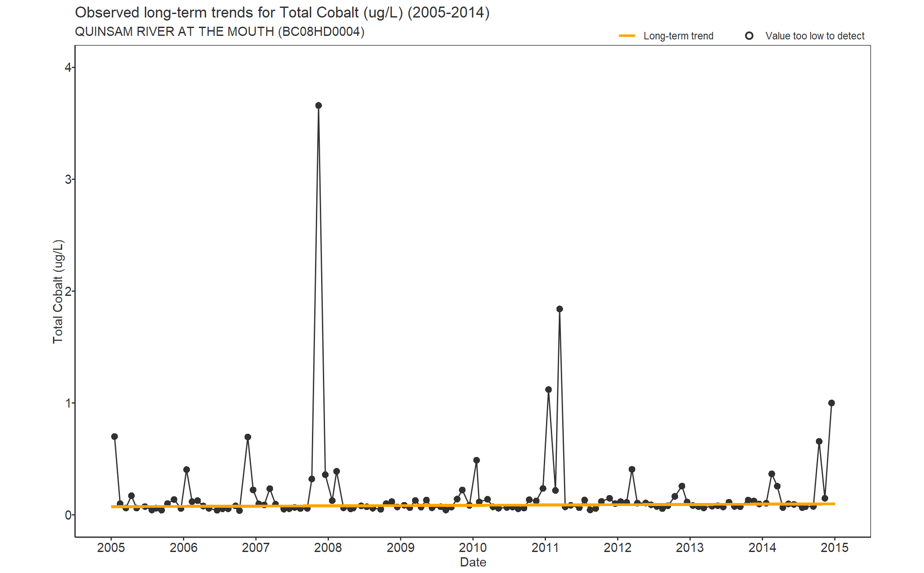Screen dimensions: 924x573
Task: Click the x-axis label 2005
Action: click(x=111, y=548)
